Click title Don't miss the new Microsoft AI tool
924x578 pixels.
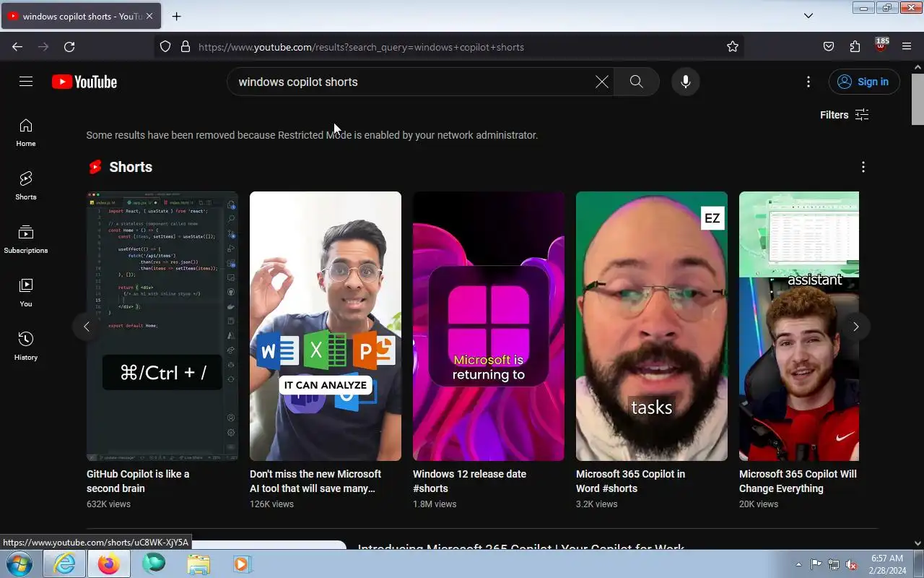click(x=315, y=481)
